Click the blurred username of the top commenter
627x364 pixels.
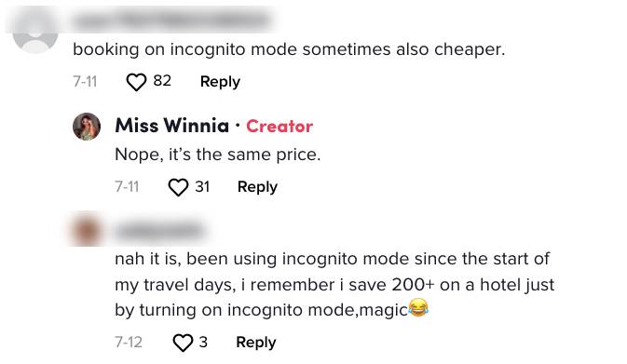click(x=172, y=20)
